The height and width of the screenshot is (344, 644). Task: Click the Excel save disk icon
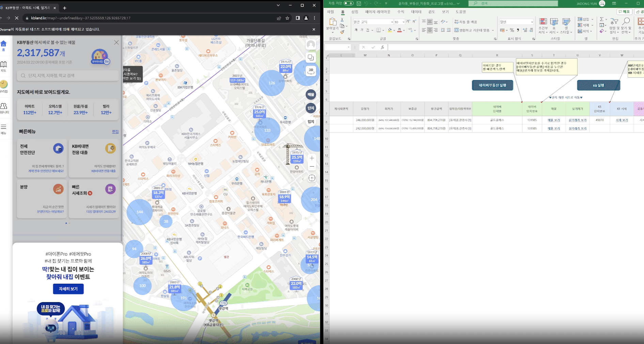[359, 3]
